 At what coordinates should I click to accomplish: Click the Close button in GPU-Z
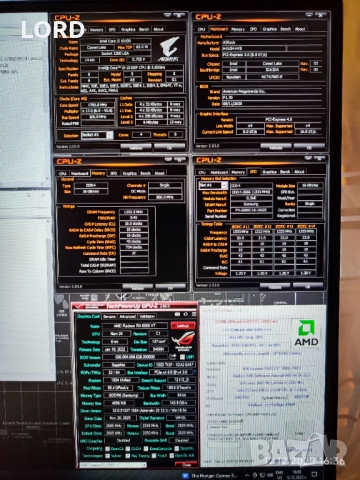coord(186,464)
